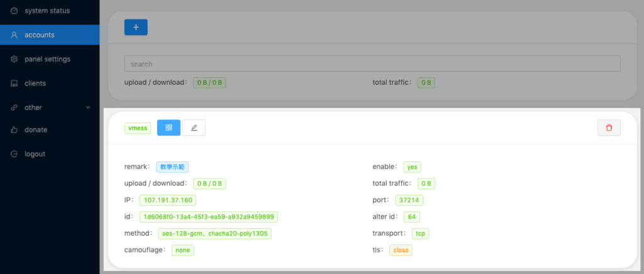Open clients page
Viewport: 644px width, 274px height.
pos(50,83)
